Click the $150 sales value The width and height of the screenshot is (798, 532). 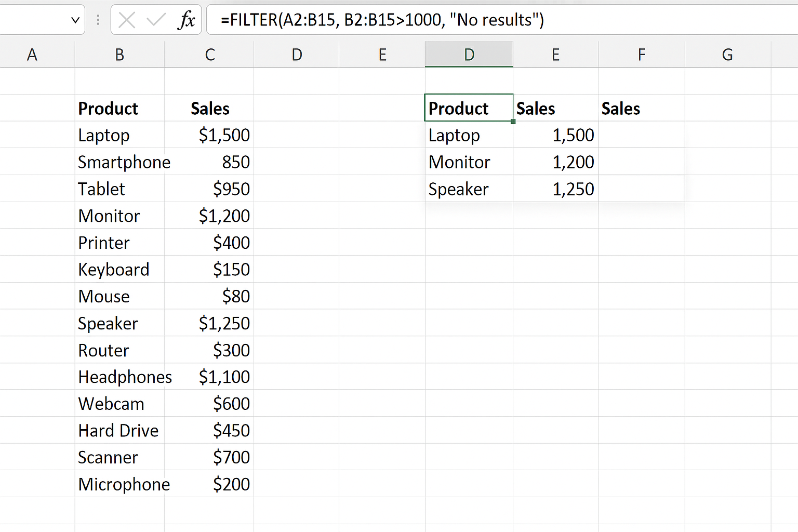pos(231,270)
